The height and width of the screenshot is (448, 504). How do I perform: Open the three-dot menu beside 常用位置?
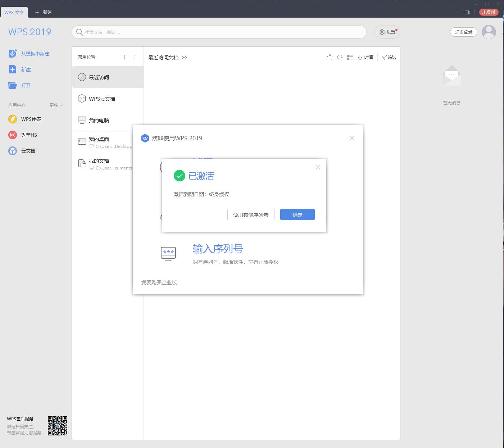coord(135,57)
